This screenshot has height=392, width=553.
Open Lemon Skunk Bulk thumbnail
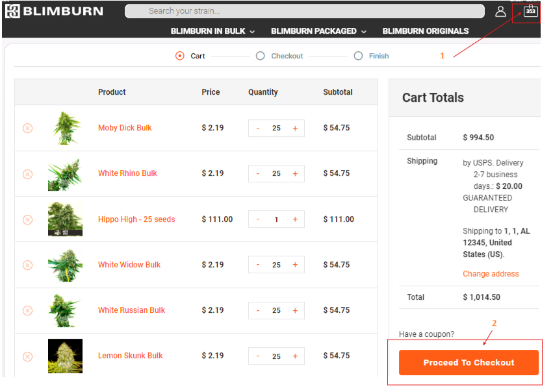pos(65,356)
